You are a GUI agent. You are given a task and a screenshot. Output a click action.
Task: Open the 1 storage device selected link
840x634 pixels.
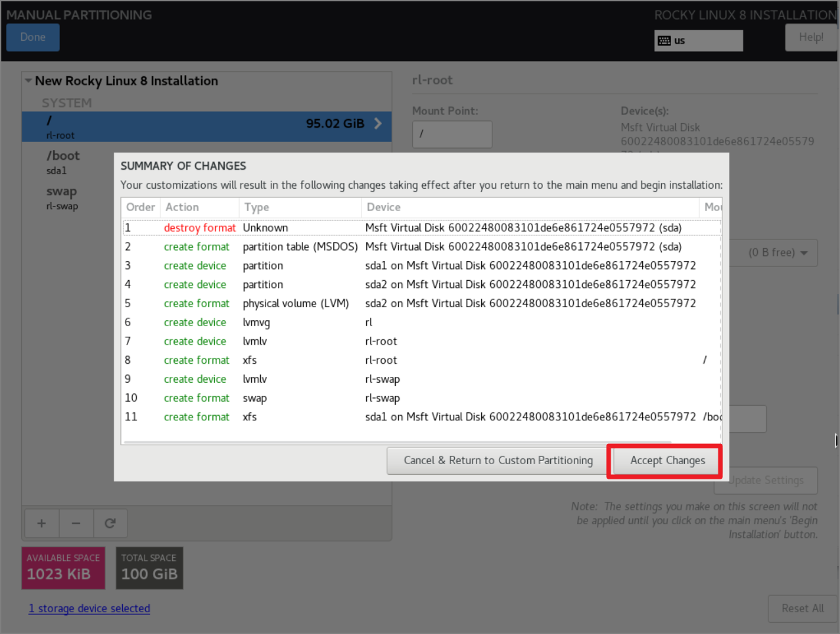(x=89, y=608)
